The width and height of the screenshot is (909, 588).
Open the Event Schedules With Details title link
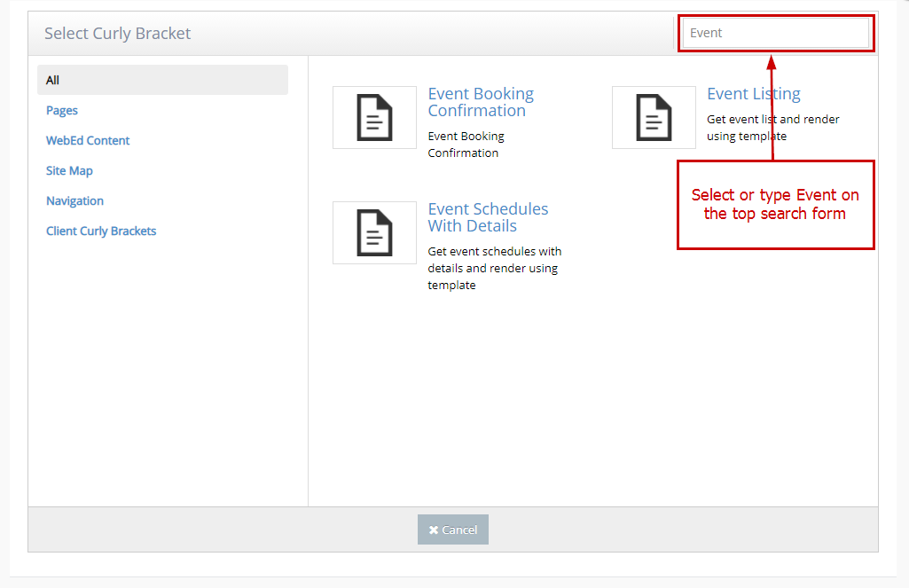pyautogui.click(x=488, y=217)
